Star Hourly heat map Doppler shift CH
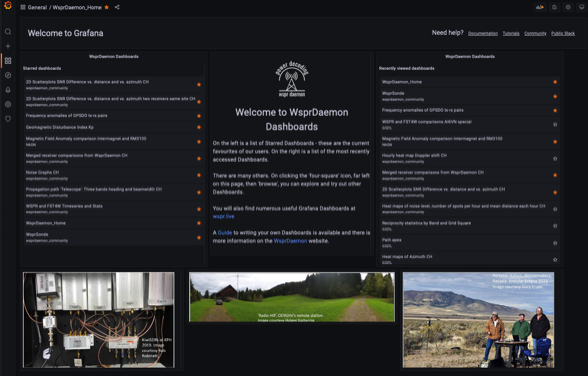 555,159
